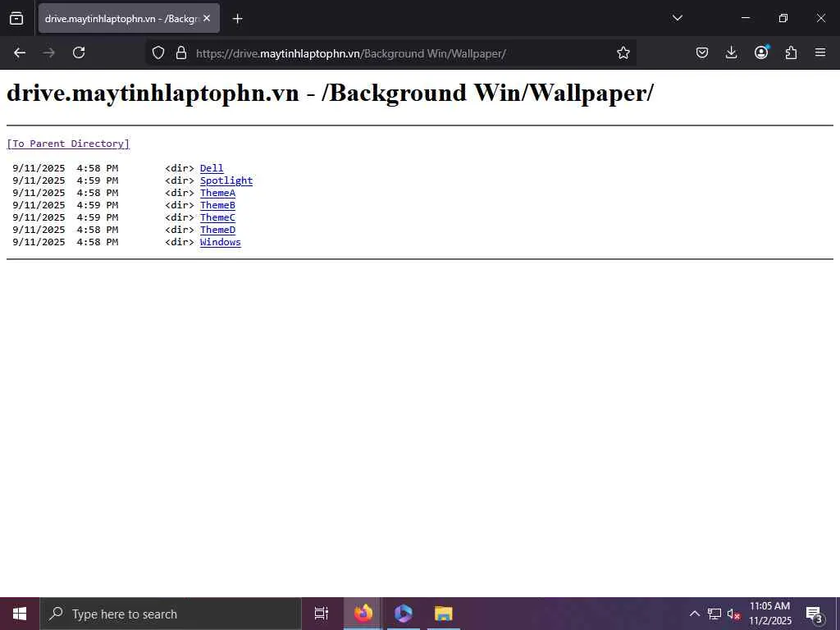This screenshot has height=630, width=840.
Task: Open the Dell folder link
Action: pyautogui.click(x=212, y=168)
